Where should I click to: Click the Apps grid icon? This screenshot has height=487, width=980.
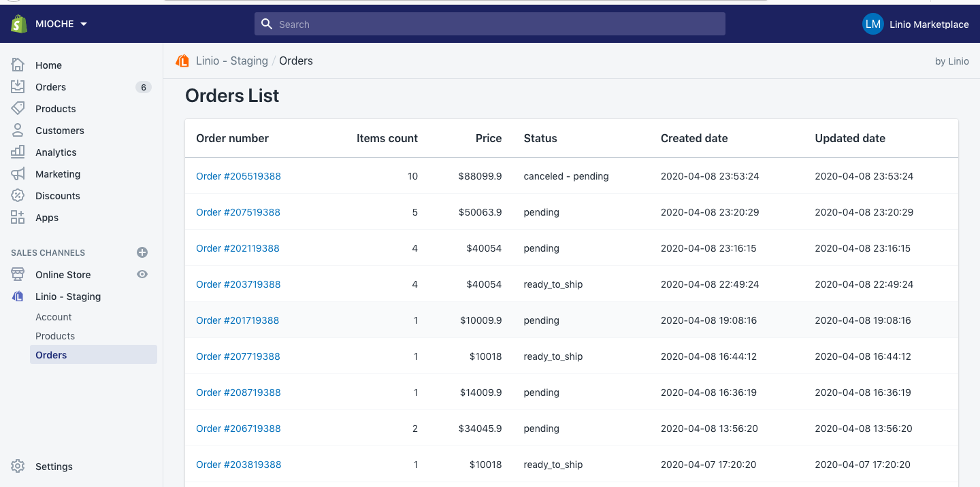(x=18, y=218)
